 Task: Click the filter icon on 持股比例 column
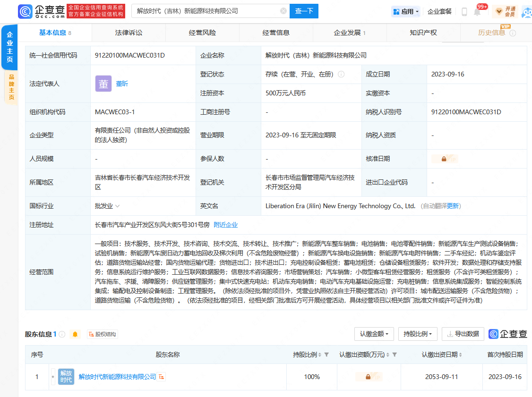[326, 355]
